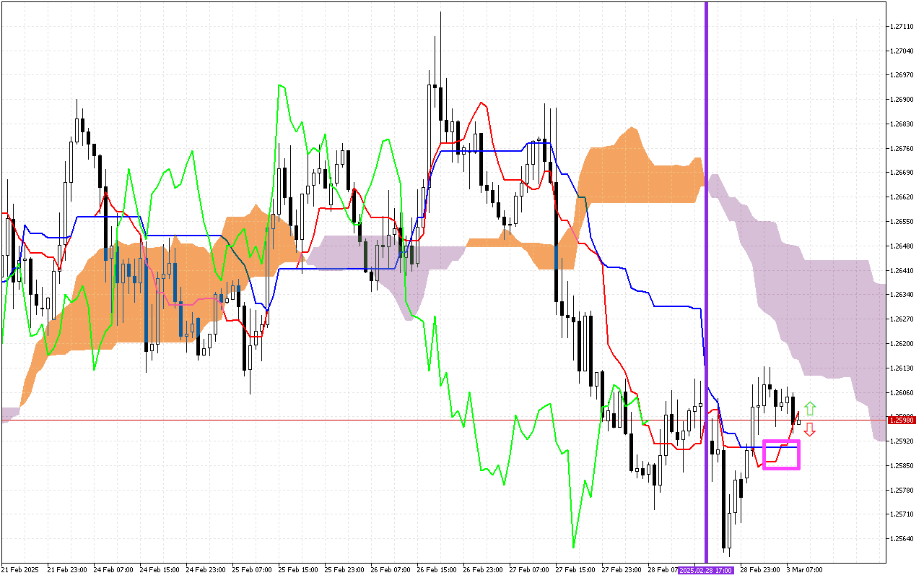This screenshot has width=924, height=578.
Task: Click the highlighted 2025.02.28 17:00 date label
Action: click(x=707, y=570)
